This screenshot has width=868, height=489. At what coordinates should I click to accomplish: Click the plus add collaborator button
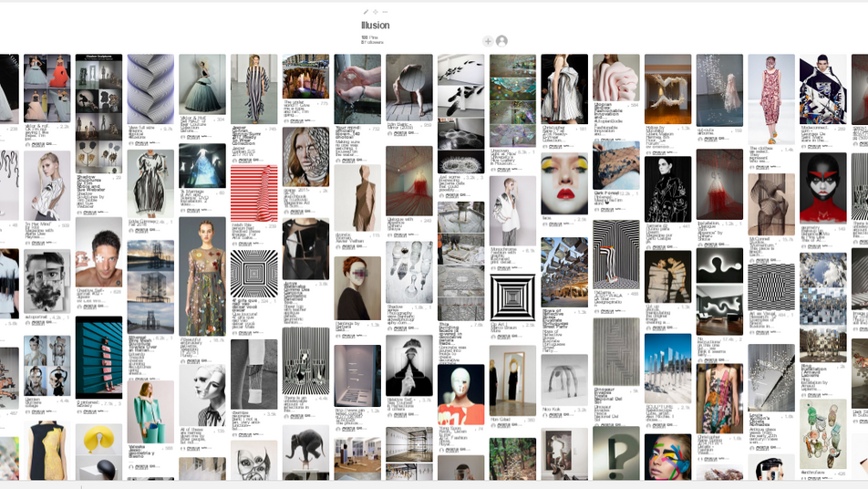(488, 41)
